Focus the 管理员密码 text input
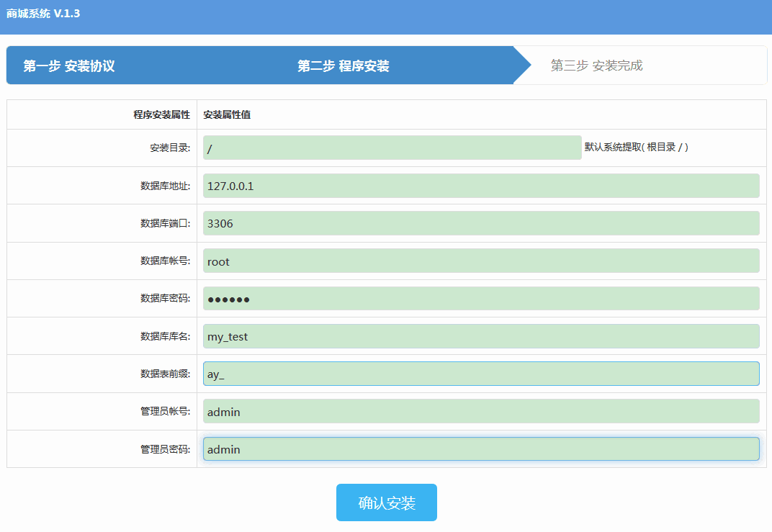The height and width of the screenshot is (532, 772). 480,449
